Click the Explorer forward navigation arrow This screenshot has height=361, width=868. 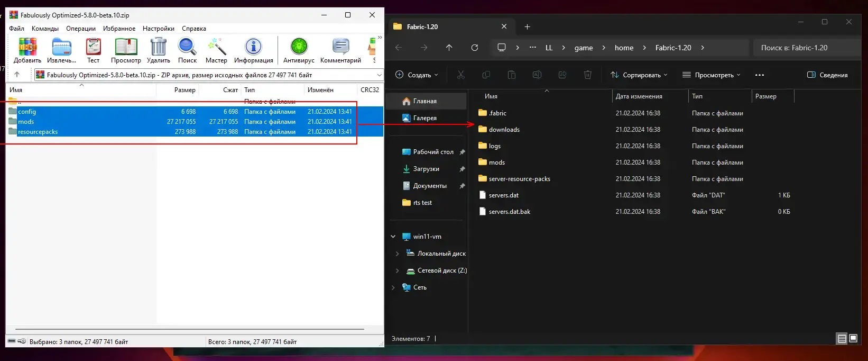[x=424, y=48]
